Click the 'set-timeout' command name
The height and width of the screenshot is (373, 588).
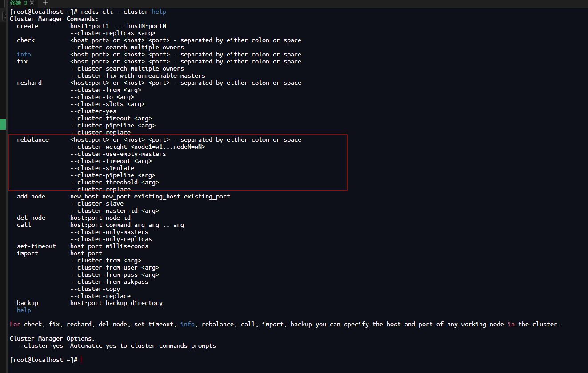tap(36, 246)
